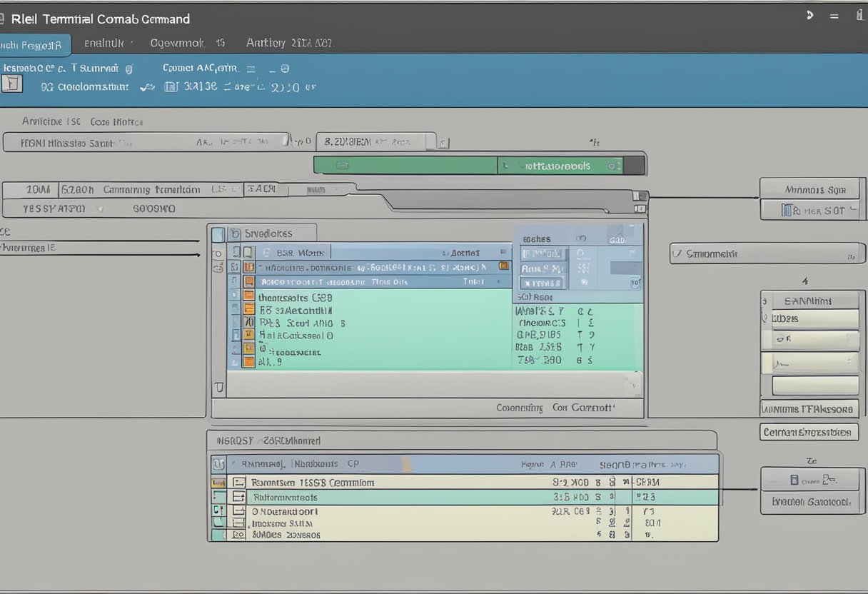The height and width of the screenshot is (594, 868).
Task: Open the 'Cmomentk' dropdown on the right
Action: pos(767,253)
